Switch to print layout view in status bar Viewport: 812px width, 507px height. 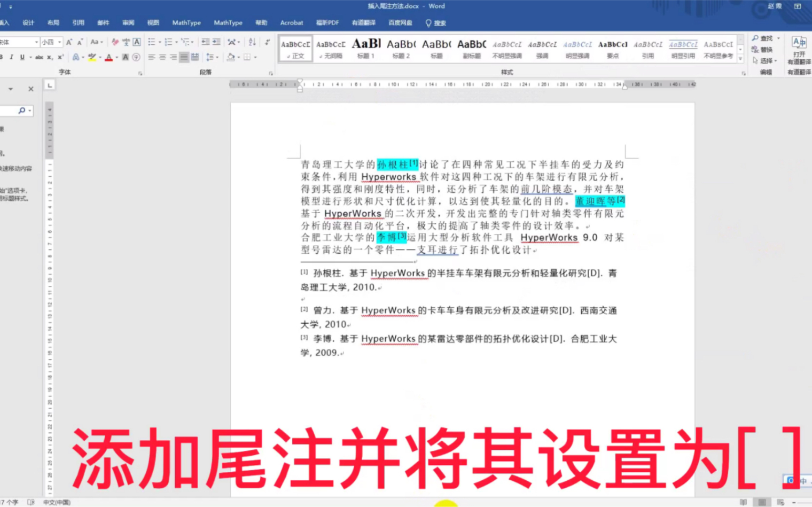coord(762,502)
